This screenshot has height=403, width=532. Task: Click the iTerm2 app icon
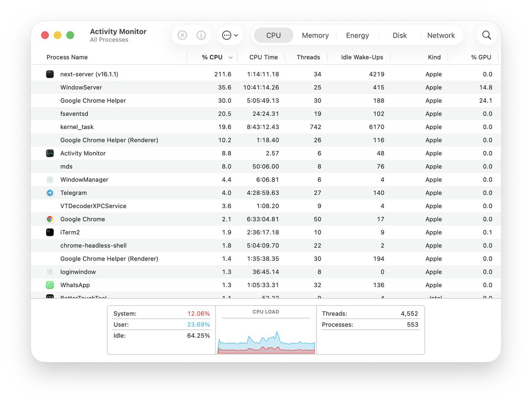click(x=50, y=232)
